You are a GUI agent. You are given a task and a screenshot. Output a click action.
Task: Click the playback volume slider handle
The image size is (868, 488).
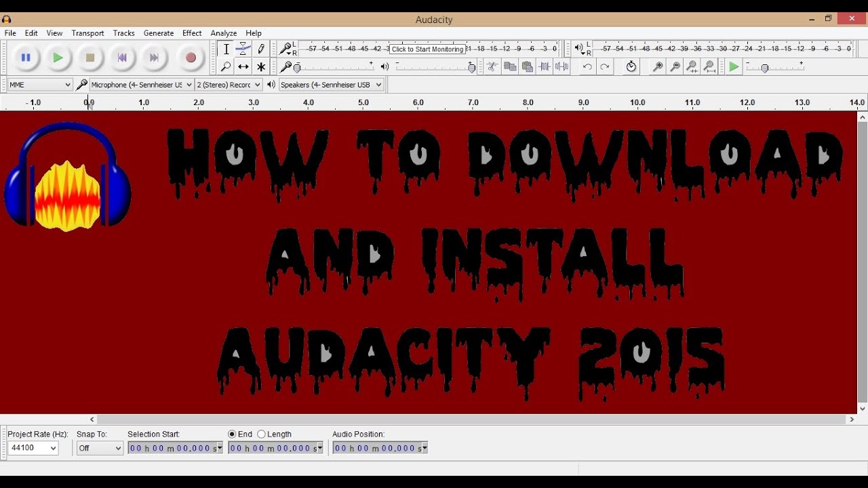[x=472, y=68]
